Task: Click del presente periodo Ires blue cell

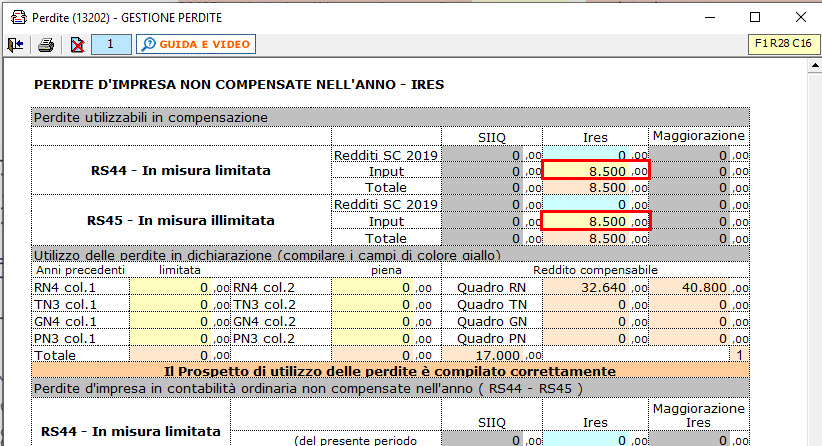Action: (596, 440)
